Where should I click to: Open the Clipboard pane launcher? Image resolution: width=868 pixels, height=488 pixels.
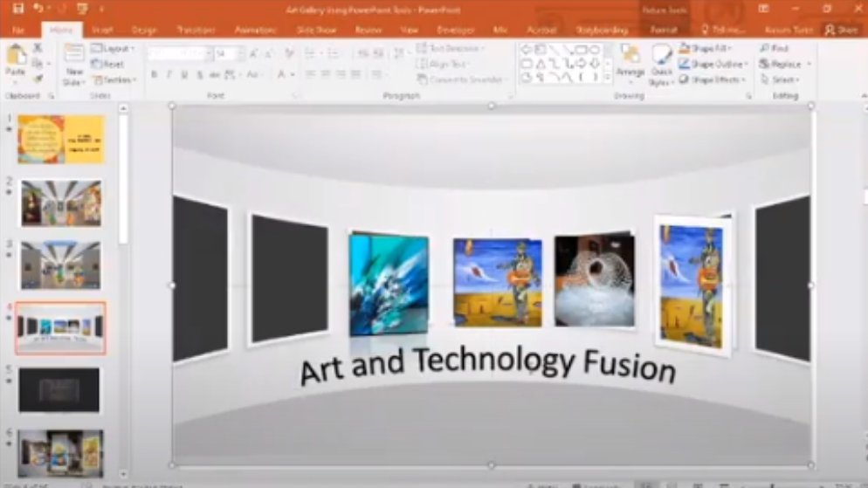click(51, 96)
